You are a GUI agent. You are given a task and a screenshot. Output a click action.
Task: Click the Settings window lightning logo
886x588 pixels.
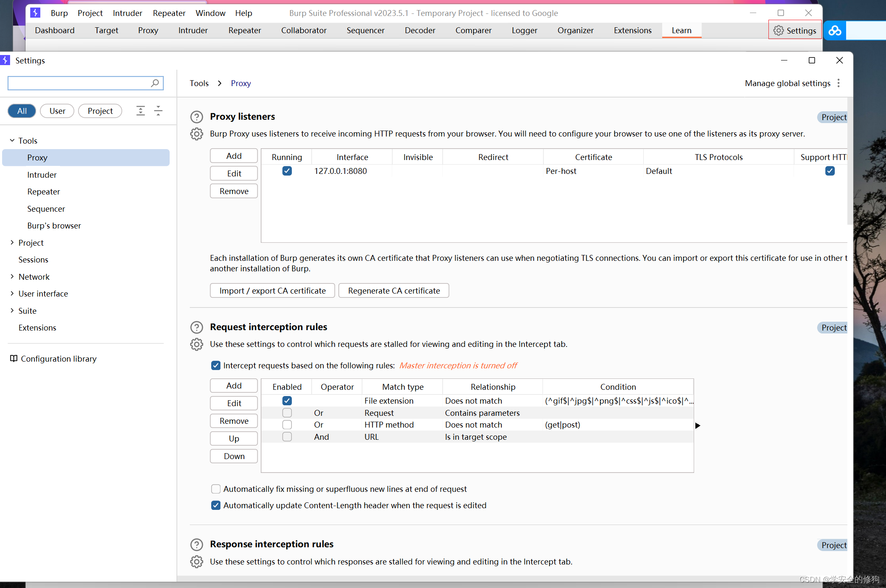point(5,60)
